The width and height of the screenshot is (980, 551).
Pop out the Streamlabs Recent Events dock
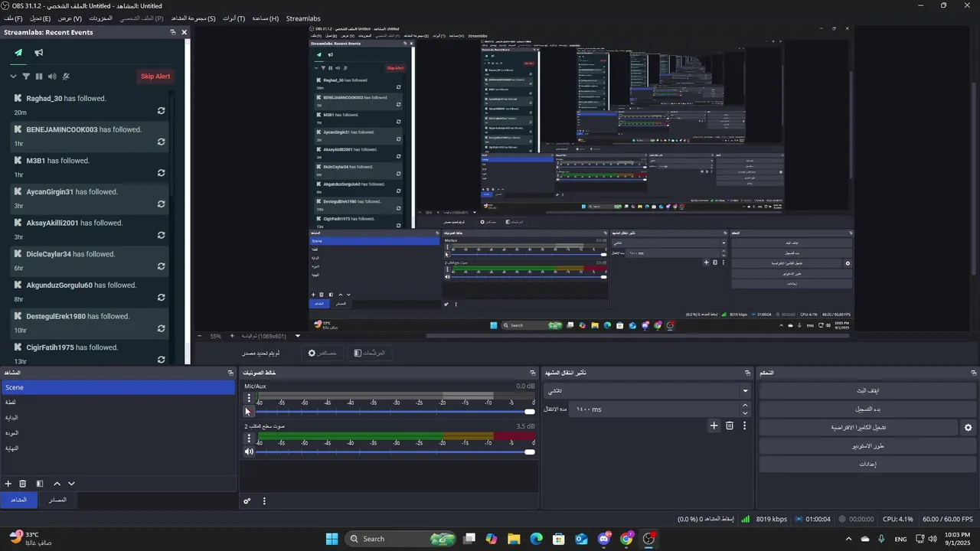(x=172, y=32)
